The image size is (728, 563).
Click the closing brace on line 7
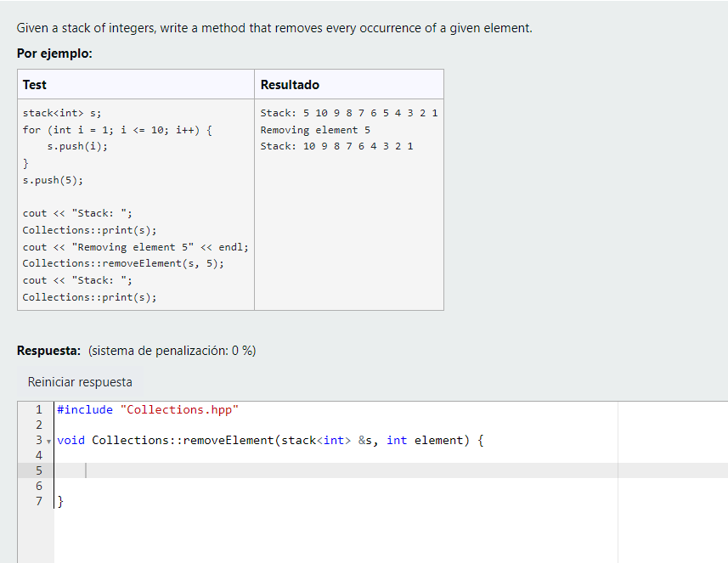60,501
